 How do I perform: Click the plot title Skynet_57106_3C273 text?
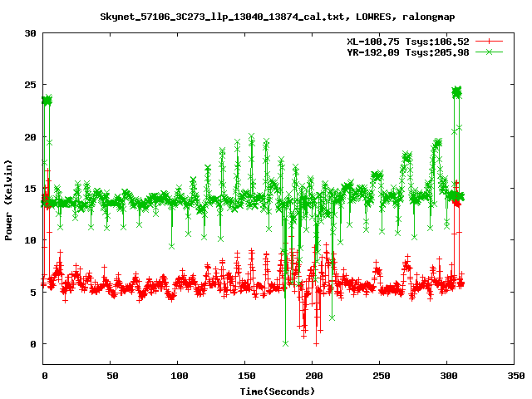click(277, 17)
